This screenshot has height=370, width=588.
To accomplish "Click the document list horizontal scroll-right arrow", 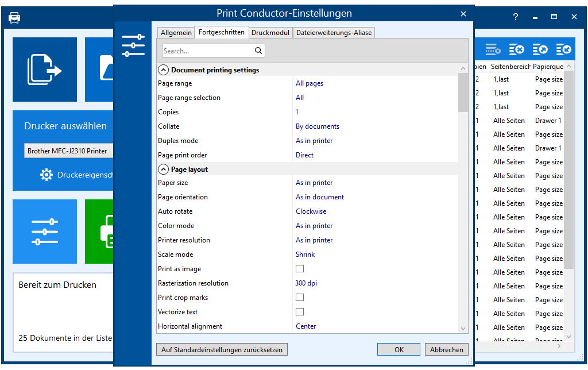I will [x=559, y=346].
